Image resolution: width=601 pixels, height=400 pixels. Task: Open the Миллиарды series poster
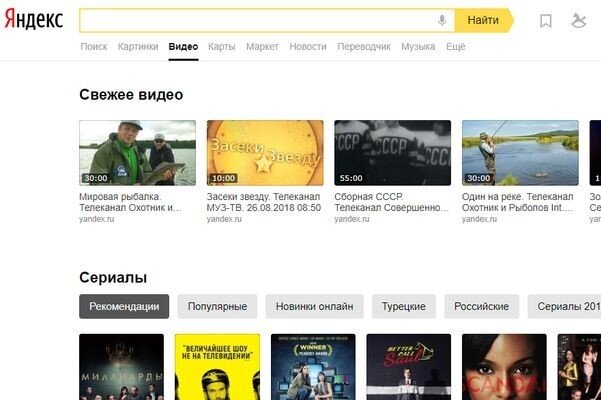(x=122, y=367)
